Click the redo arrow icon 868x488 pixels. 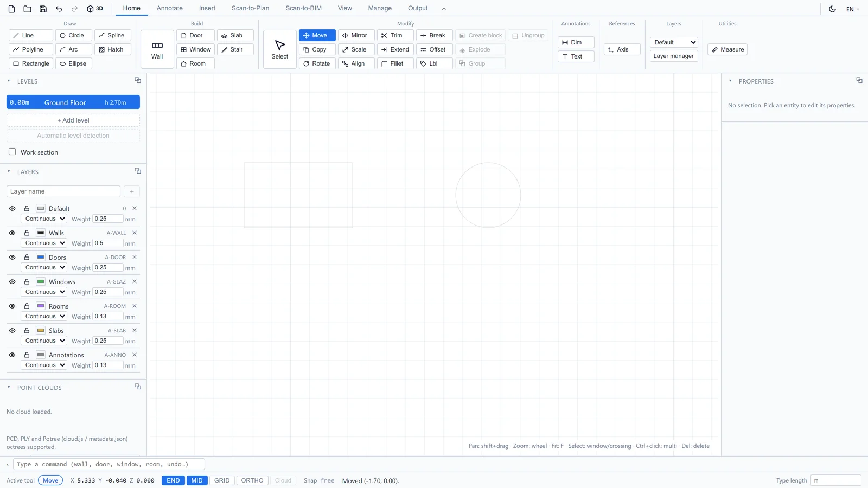coord(74,9)
